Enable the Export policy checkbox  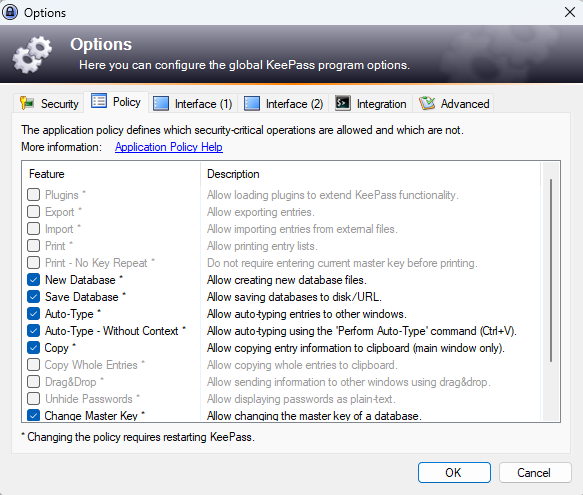[x=33, y=212]
